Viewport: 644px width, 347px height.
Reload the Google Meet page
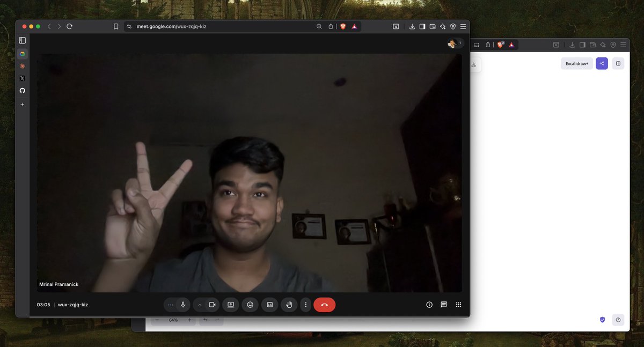pyautogui.click(x=70, y=26)
